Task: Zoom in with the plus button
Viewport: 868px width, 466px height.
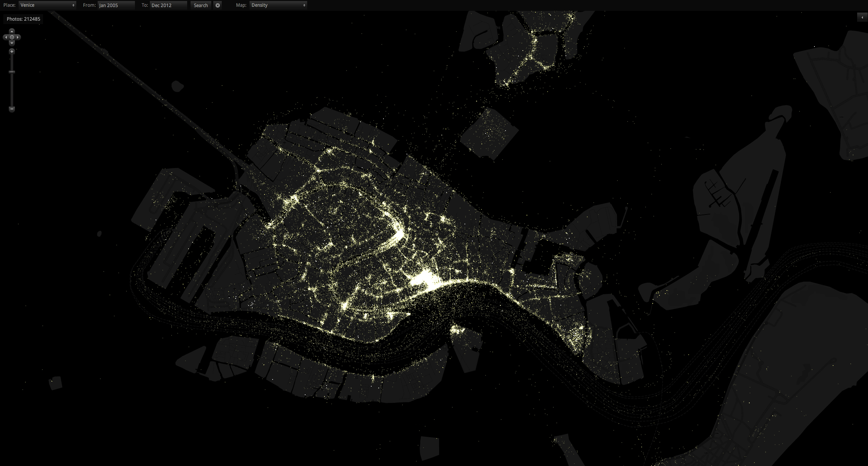Action: click(x=12, y=52)
